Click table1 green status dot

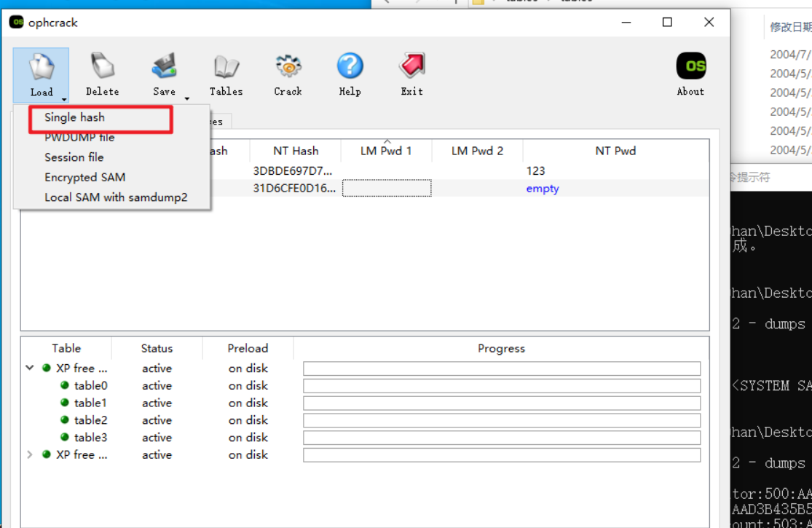(65, 402)
